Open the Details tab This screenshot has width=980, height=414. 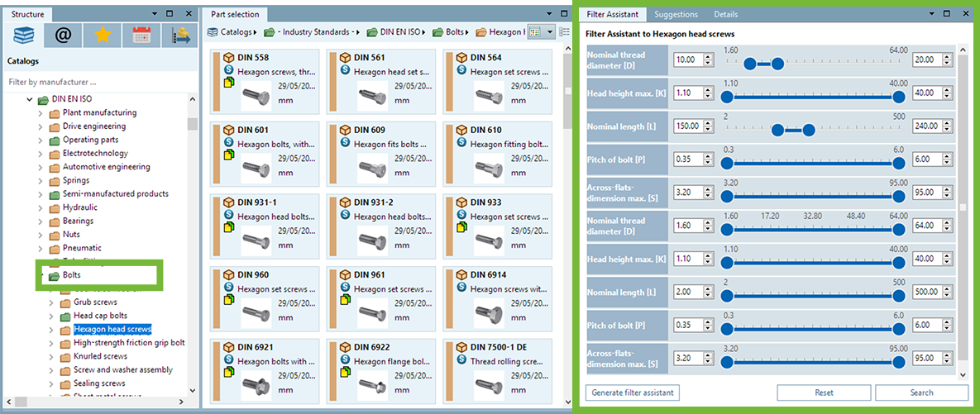coord(726,14)
